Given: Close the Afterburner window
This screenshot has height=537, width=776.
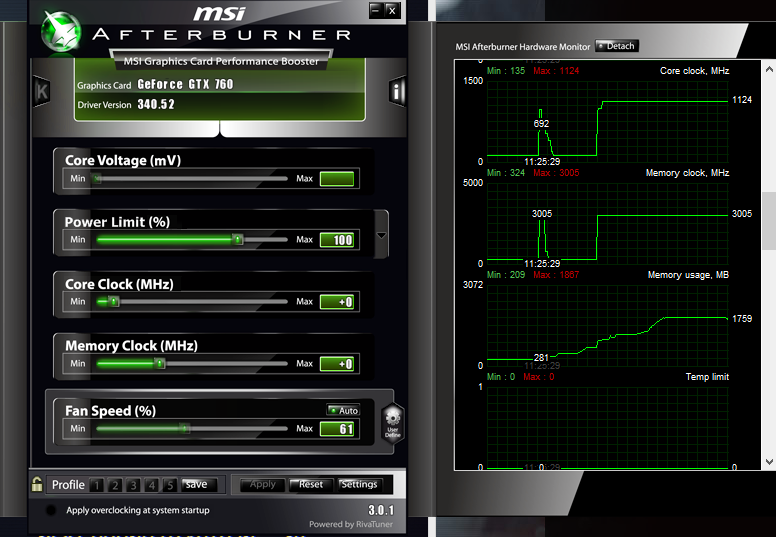Looking at the screenshot, I should [392, 10].
